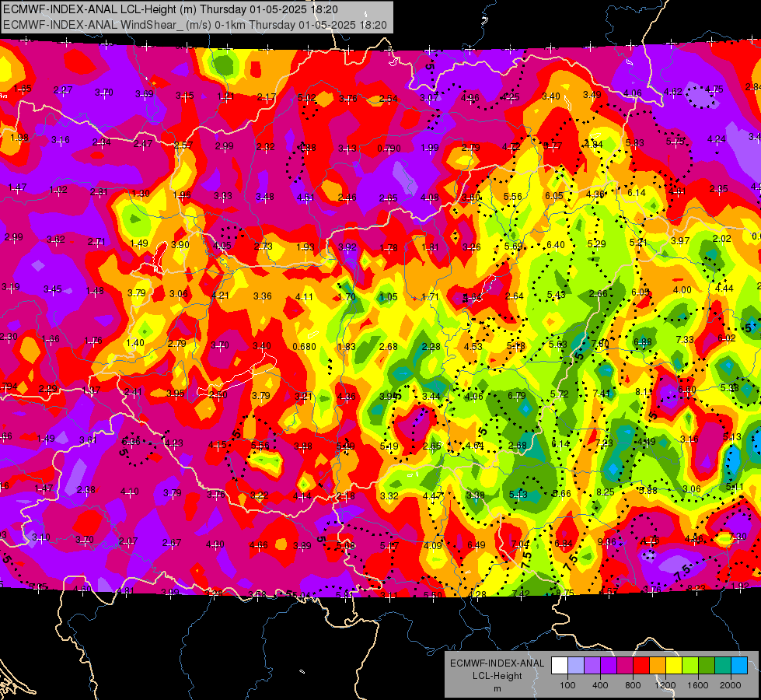
Task: Click the grid value 8.11
Action: pyautogui.click(x=644, y=391)
